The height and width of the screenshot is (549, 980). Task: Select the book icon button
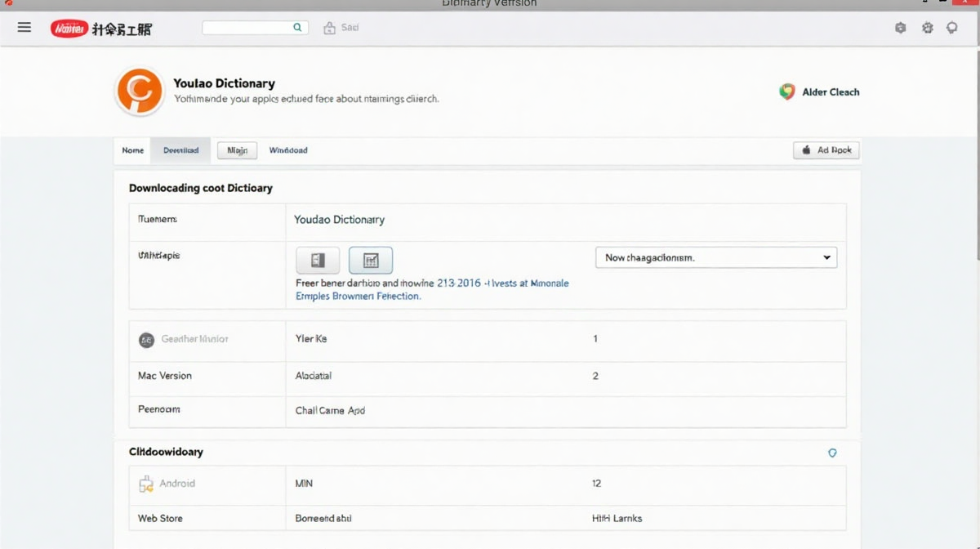point(318,261)
